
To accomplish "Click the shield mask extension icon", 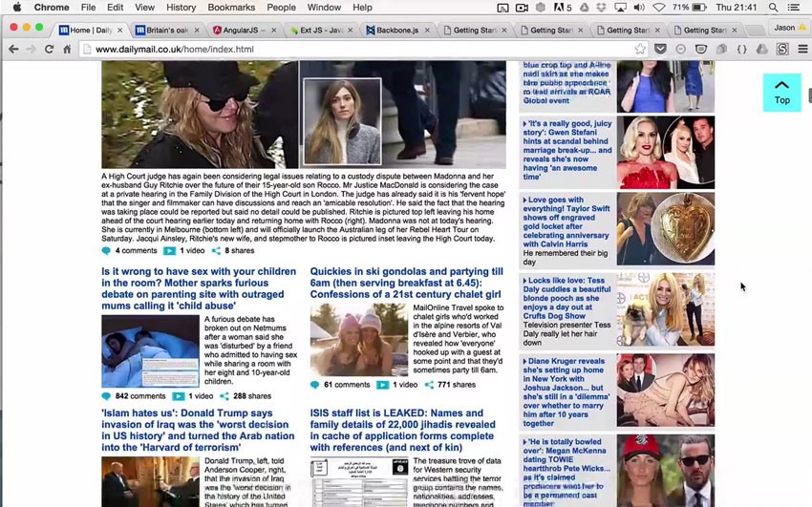I will [700, 49].
